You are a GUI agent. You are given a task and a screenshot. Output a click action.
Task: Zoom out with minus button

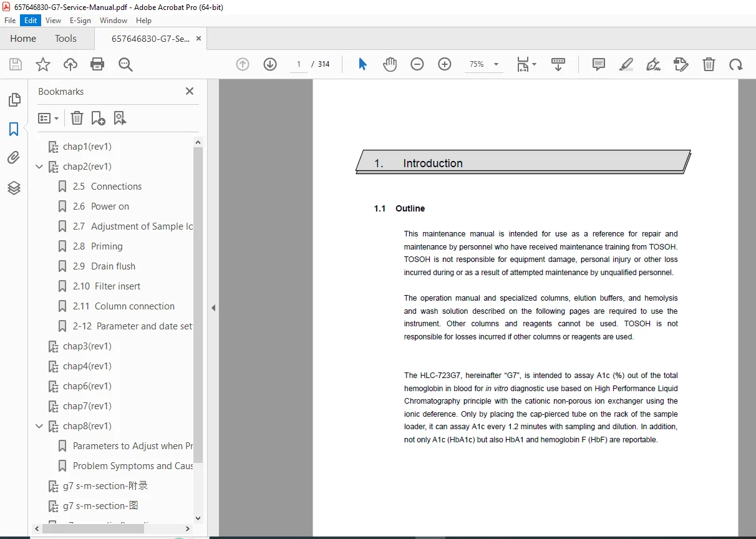click(x=417, y=64)
